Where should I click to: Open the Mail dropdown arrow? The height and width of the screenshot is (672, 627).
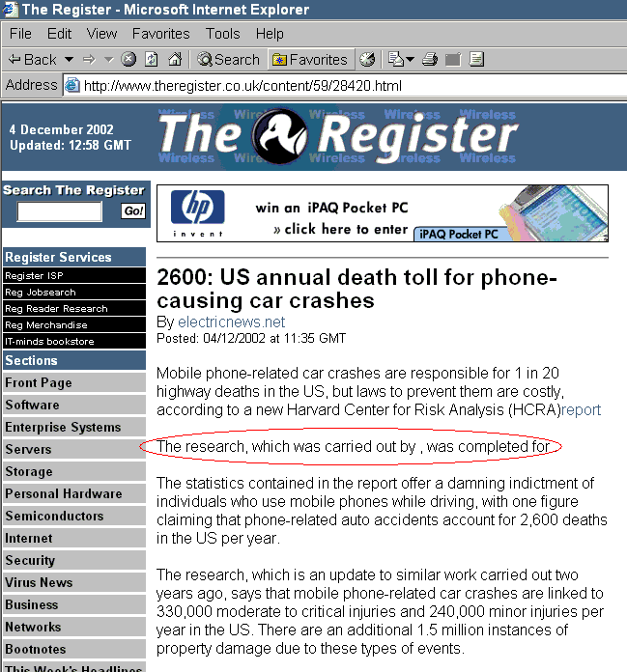[410, 59]
